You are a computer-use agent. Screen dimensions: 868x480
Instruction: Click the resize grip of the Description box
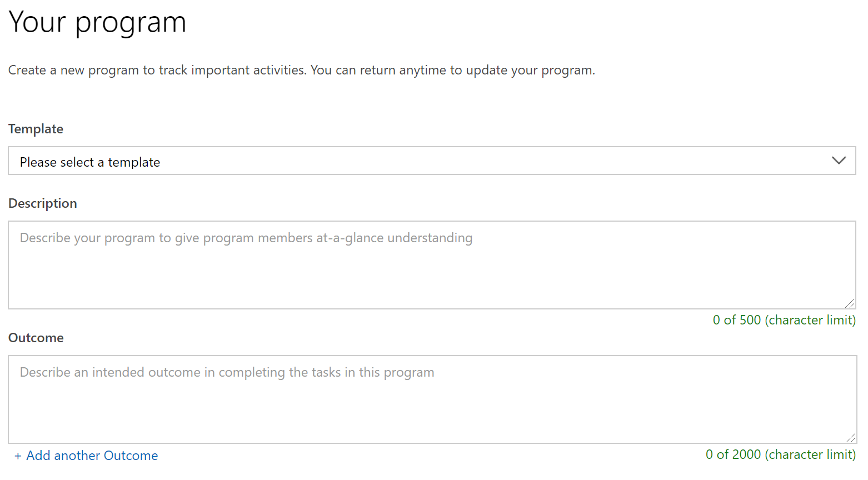pos(850,302)
